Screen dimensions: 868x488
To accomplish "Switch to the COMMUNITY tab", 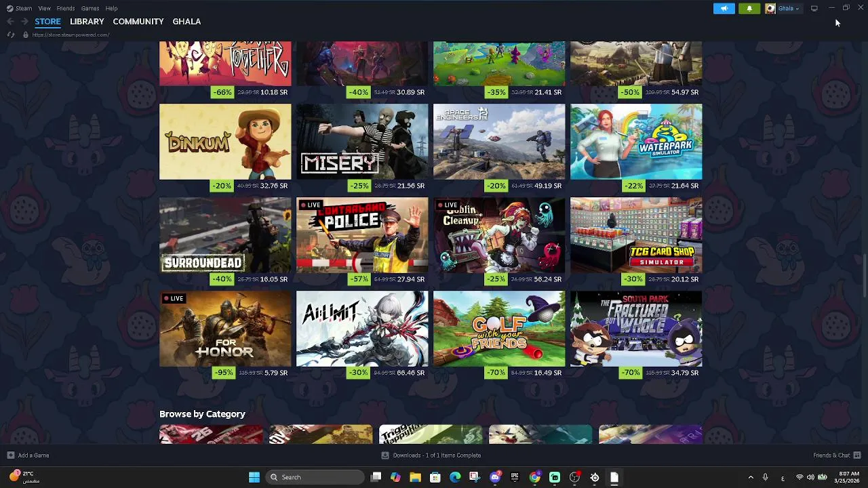I will click(x=138, y=22).
